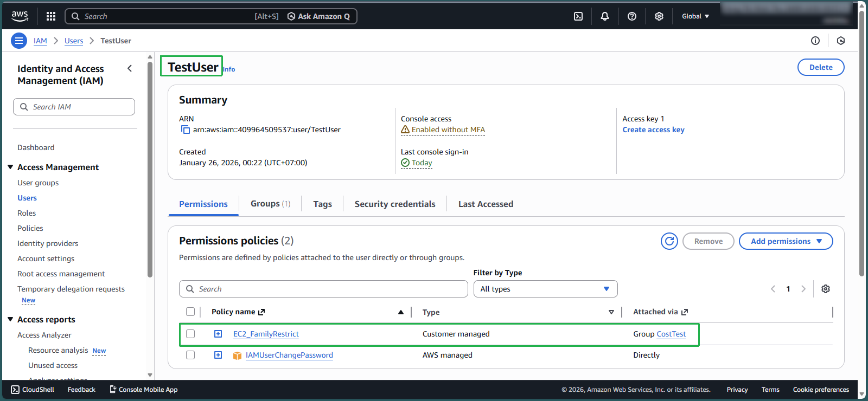Viewport: 868px width, 401px height.
Task: Expand the EC2_FamilyRestrict policy row
Action: pyautogui.click(x=218, y=334)
